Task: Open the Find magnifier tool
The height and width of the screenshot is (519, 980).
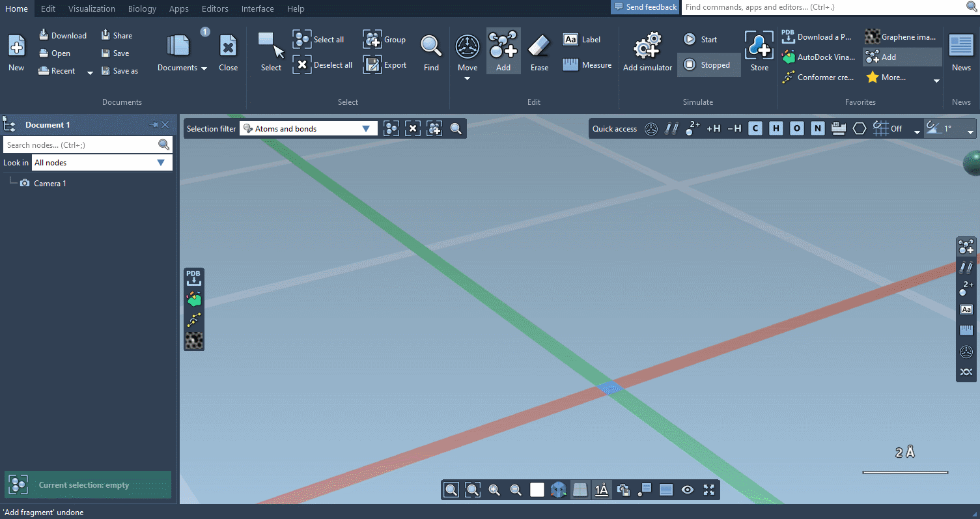Action: (x=431, y=51)
